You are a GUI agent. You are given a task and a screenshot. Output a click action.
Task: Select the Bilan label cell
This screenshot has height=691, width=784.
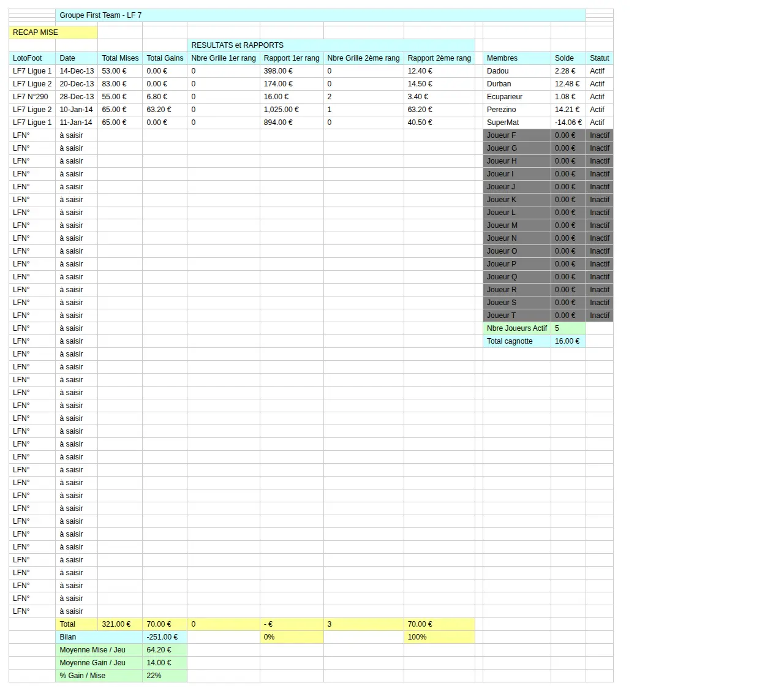pos(99,637)
